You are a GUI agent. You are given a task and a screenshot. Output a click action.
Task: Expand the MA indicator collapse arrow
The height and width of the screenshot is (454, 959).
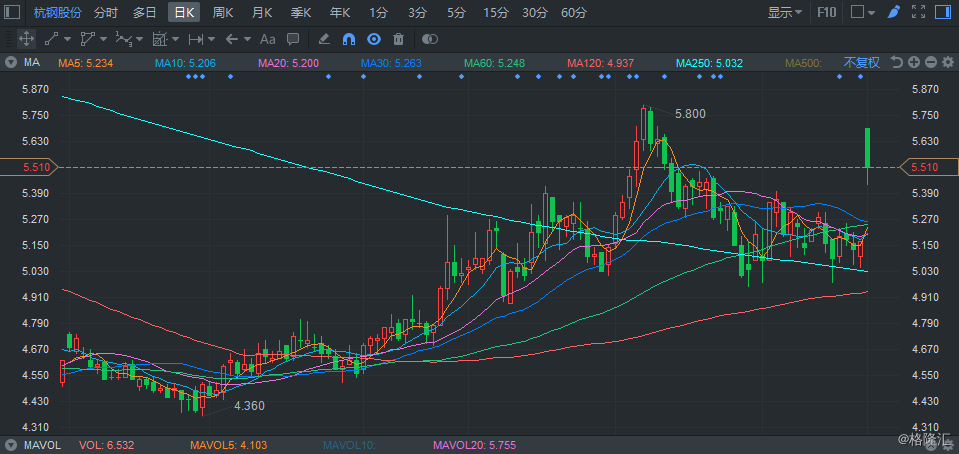pyautogui.click(x=10, y=63)
